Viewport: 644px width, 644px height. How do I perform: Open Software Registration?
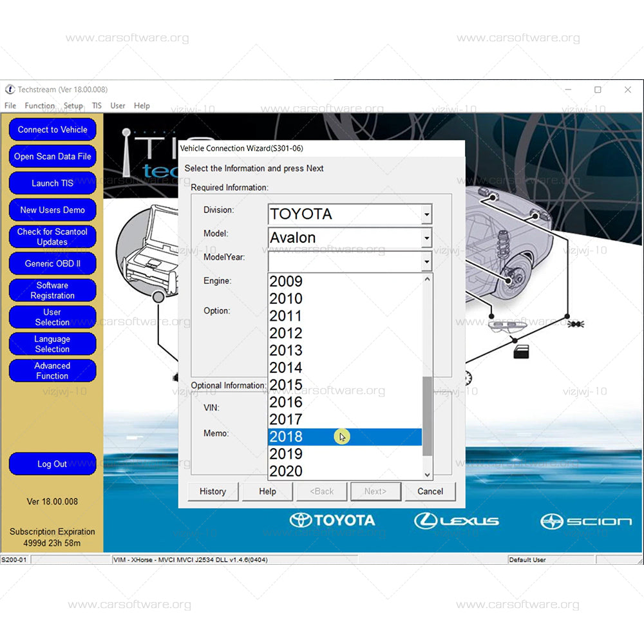pos(52,290)
